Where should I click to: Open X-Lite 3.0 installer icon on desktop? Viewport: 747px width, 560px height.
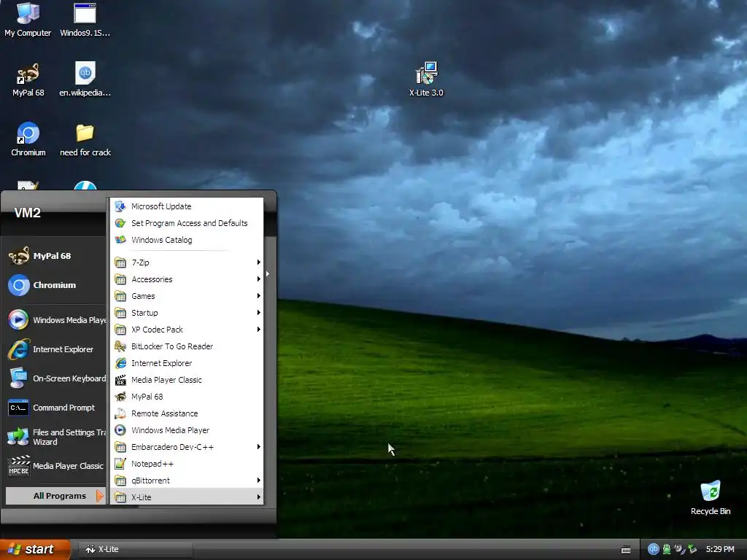point(426,79)
